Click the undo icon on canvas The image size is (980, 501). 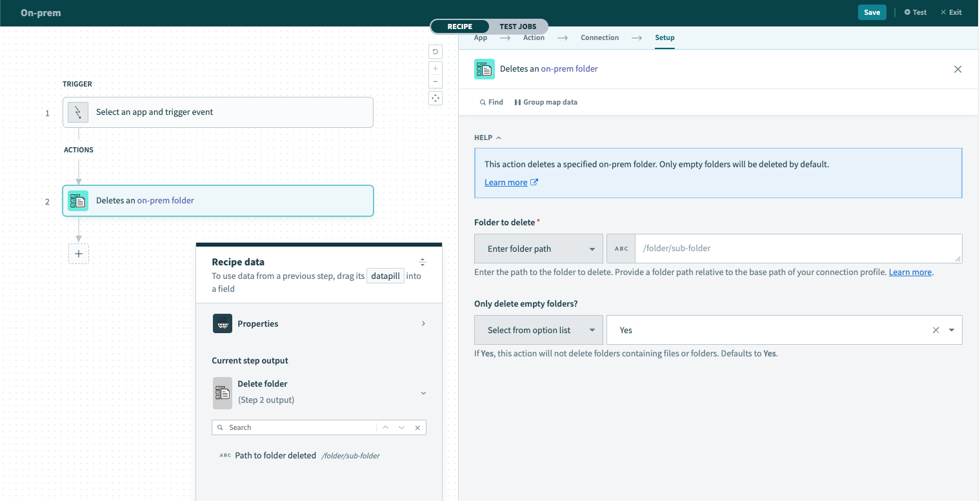click(435, 52)
